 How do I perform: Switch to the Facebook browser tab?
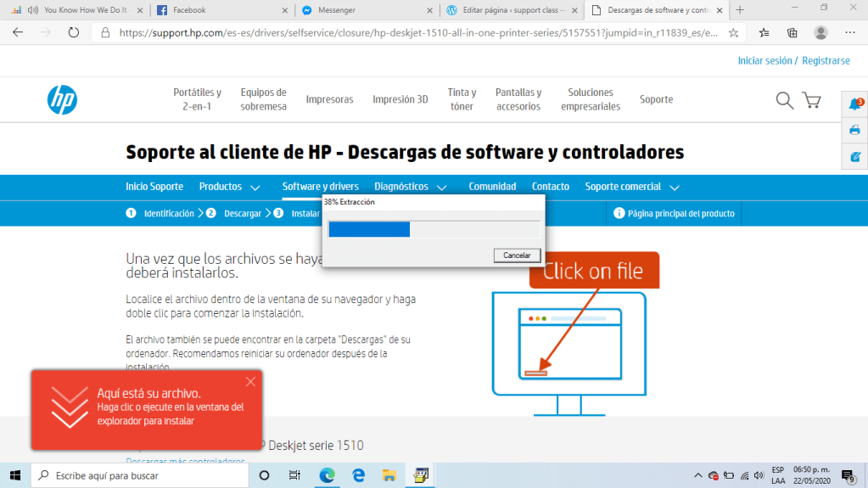pos(188,10)
